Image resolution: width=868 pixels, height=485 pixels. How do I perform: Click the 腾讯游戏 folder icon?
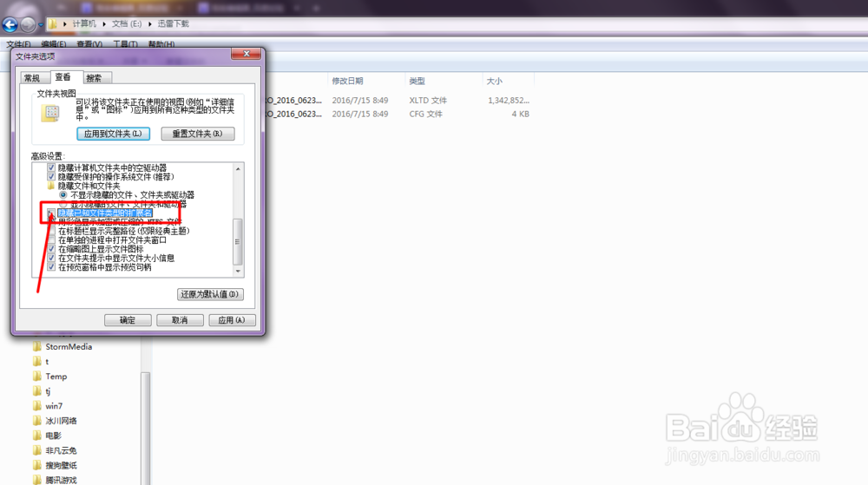point(37,480)
